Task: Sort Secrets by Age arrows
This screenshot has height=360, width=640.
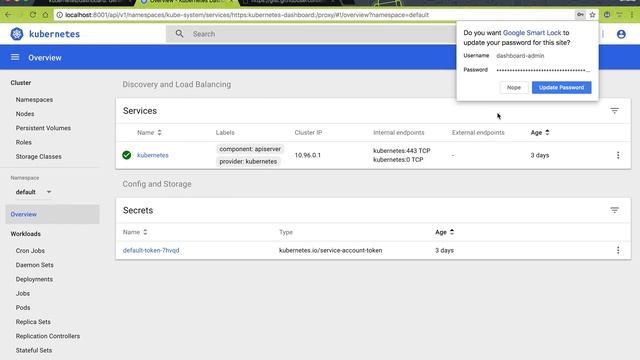Action: tap(452, 232)
